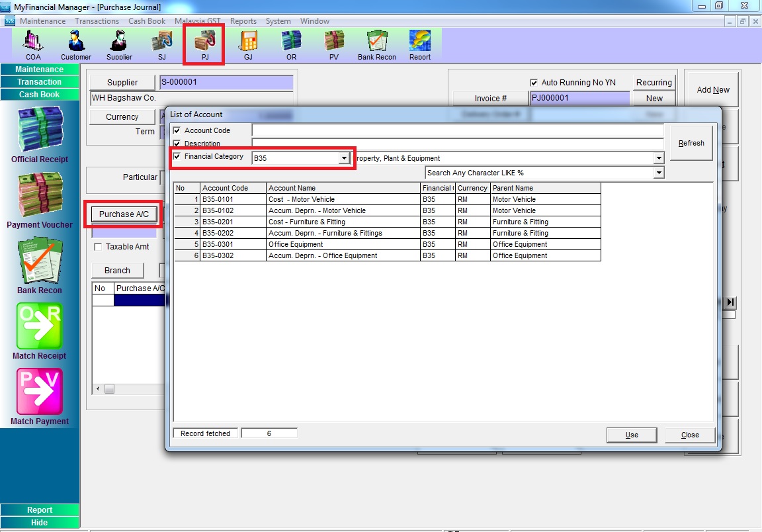Screen dimensions: 762x532
Task: Select the GJ general journal icon
Action: (x=248, y=44)
